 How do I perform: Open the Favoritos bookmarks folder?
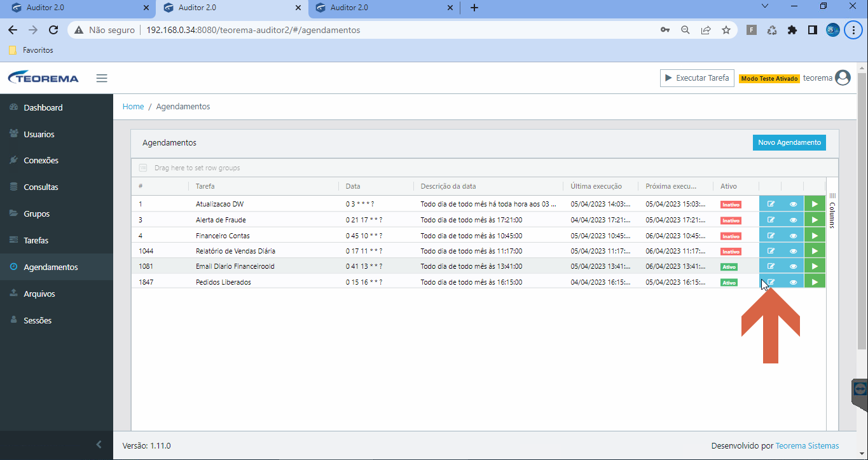(31, 50)
